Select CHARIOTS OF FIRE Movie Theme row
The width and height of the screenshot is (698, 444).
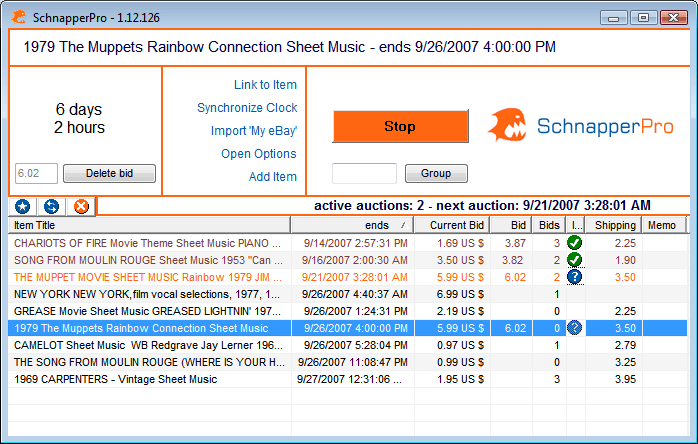348,243
